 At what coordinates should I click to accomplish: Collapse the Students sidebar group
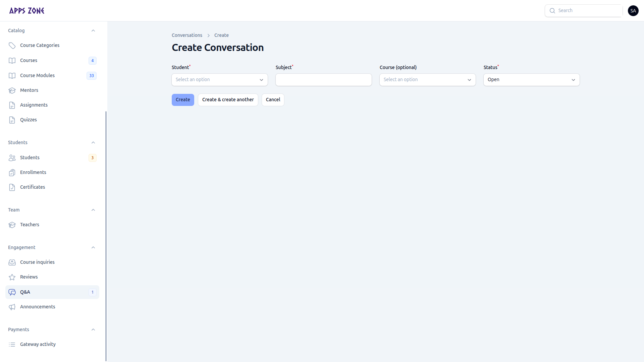click(x=93, y=143)
